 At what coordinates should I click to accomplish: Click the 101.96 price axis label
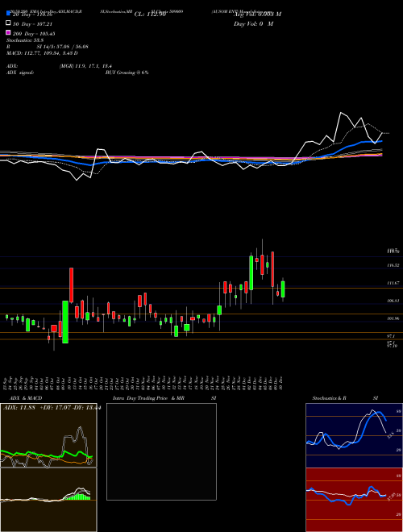pos(393,318)
